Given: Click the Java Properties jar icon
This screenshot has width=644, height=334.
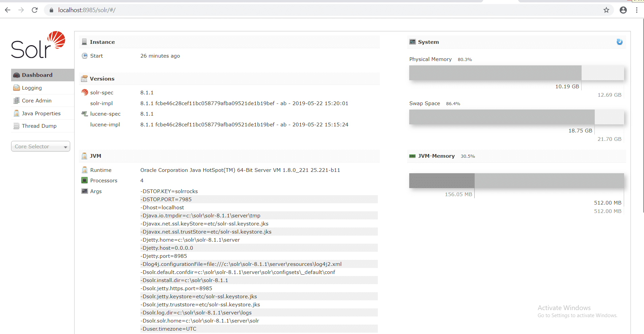Looking at the screenshot, I should coord(17,113).
